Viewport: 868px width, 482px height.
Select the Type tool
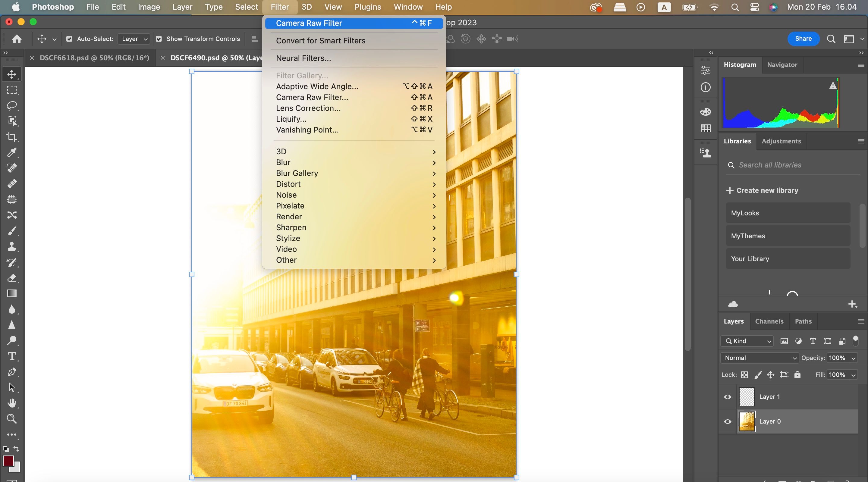pyautogui.click(x=12, y=356)
